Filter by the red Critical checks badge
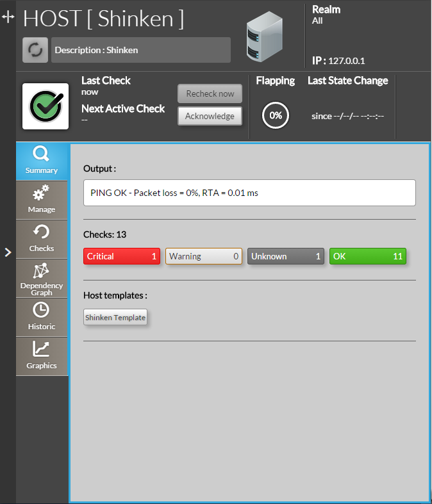Viewport: 432px width, 504px height. (x=122, y=256)
